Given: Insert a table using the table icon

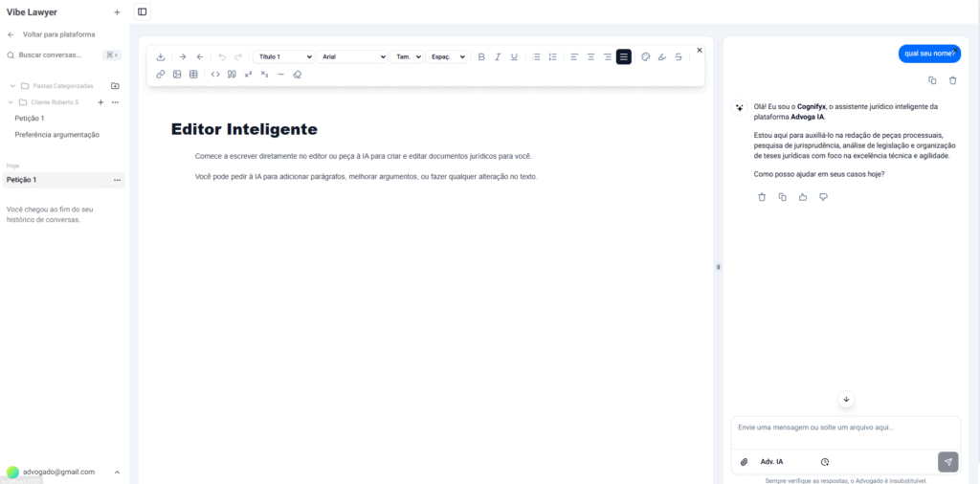Looking at the screenshot, I should coord(193,75).
